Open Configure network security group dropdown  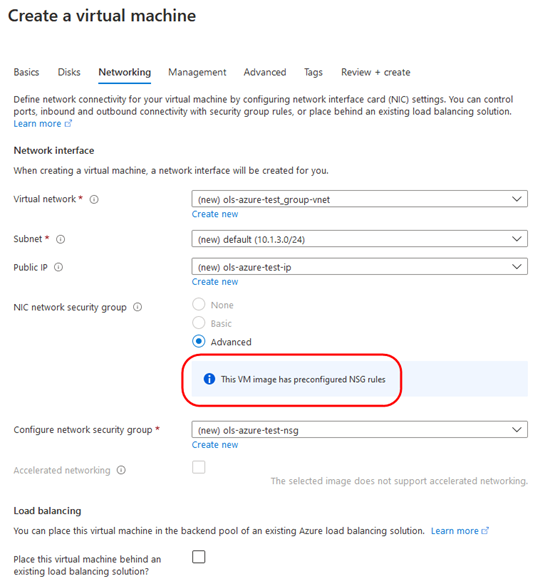tap(359, 430)
